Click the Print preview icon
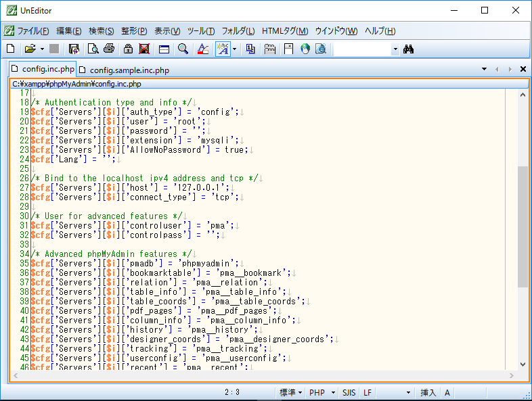 click(x=93, y=49)
